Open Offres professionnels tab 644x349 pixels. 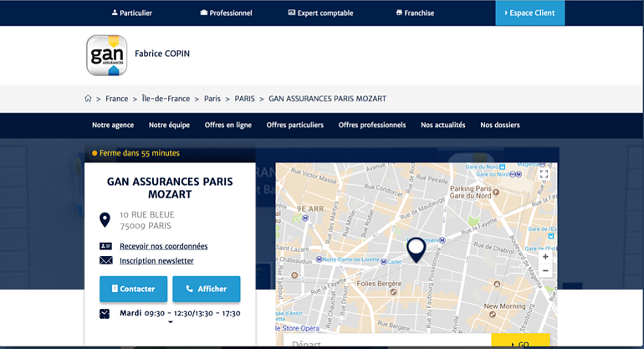click(x=372, y=125)
